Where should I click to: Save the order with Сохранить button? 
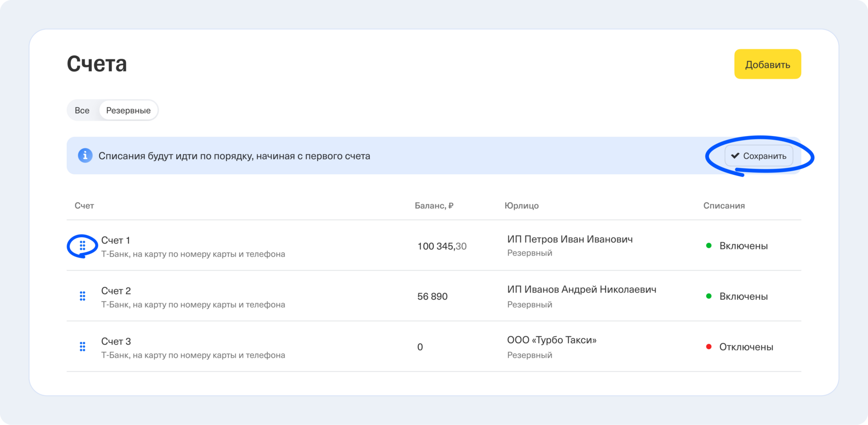tap(759, 156)
